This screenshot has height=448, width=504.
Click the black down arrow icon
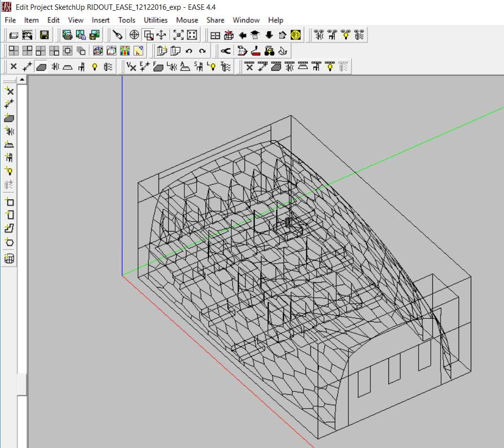pyautogui.click(x=269, y=35)
